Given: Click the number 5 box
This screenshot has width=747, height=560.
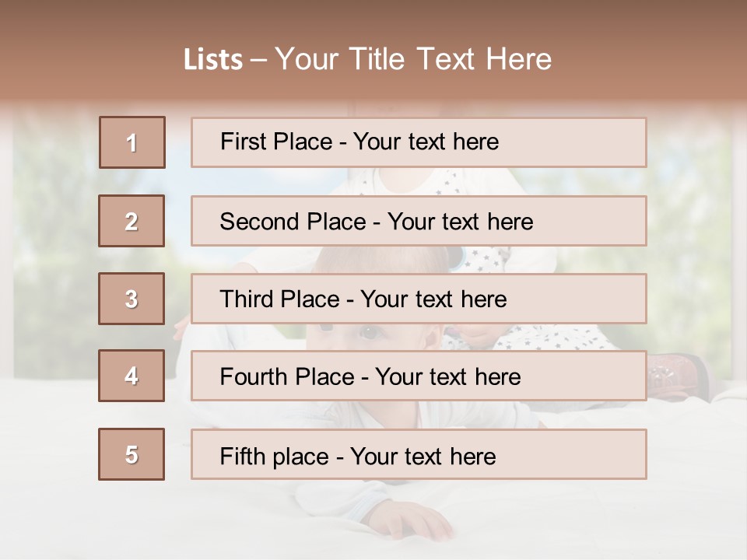Looking at the screenshot, I should [132, 454].
